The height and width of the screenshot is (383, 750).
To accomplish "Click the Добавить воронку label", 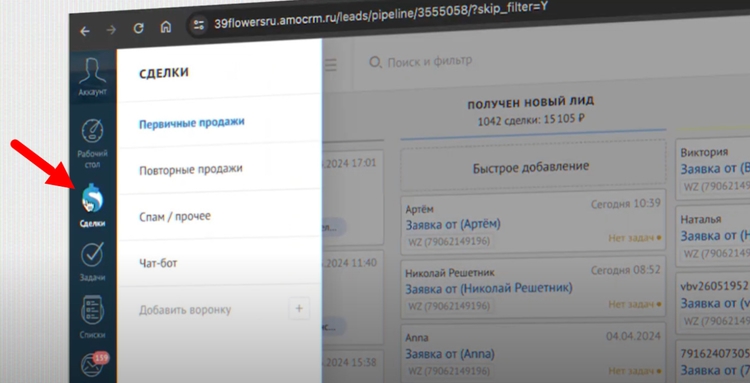I will 185,310.
